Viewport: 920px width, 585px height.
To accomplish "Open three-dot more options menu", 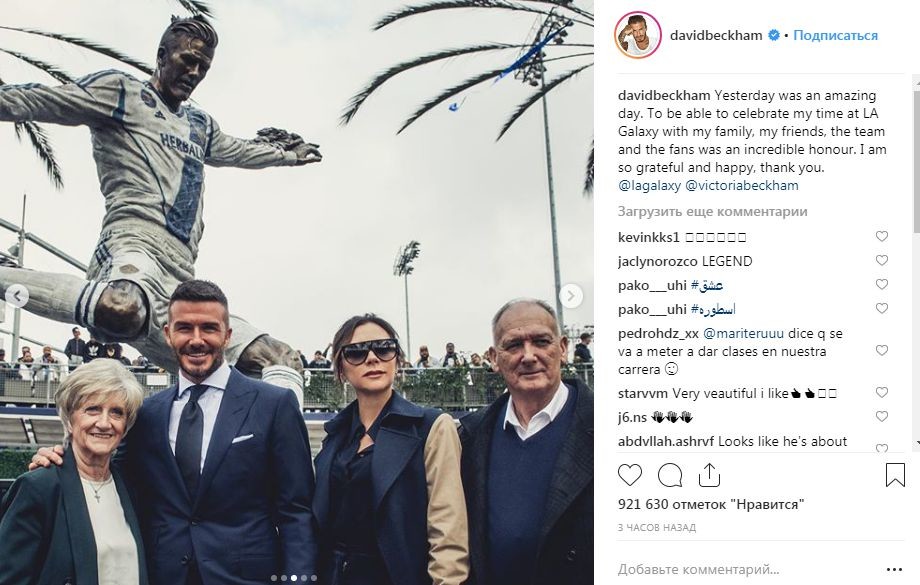I will pos(894,570).
